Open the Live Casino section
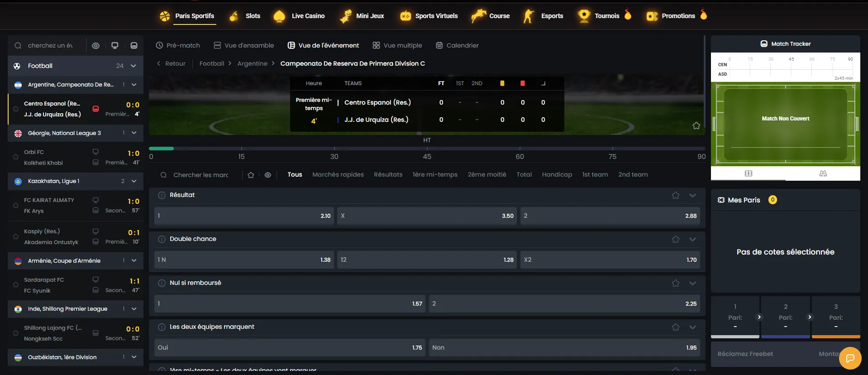 tap(299, 16)
